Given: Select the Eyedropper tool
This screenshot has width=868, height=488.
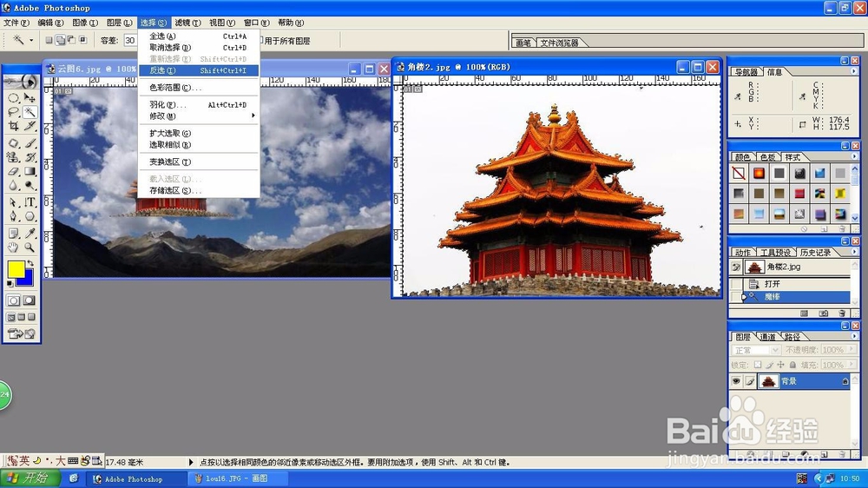Looking at the screenshot, I should (30, 234).
